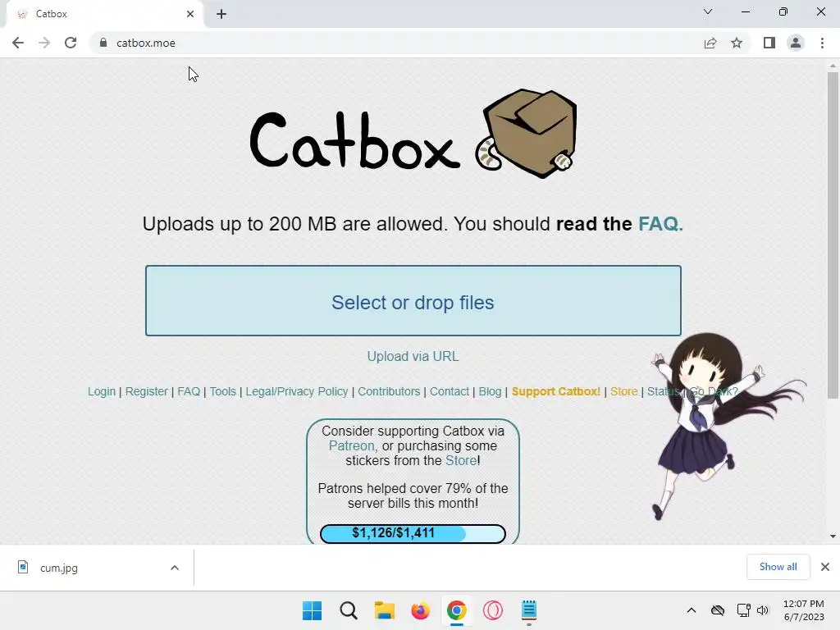Click the catbox.moe address bar

point(396,43)
